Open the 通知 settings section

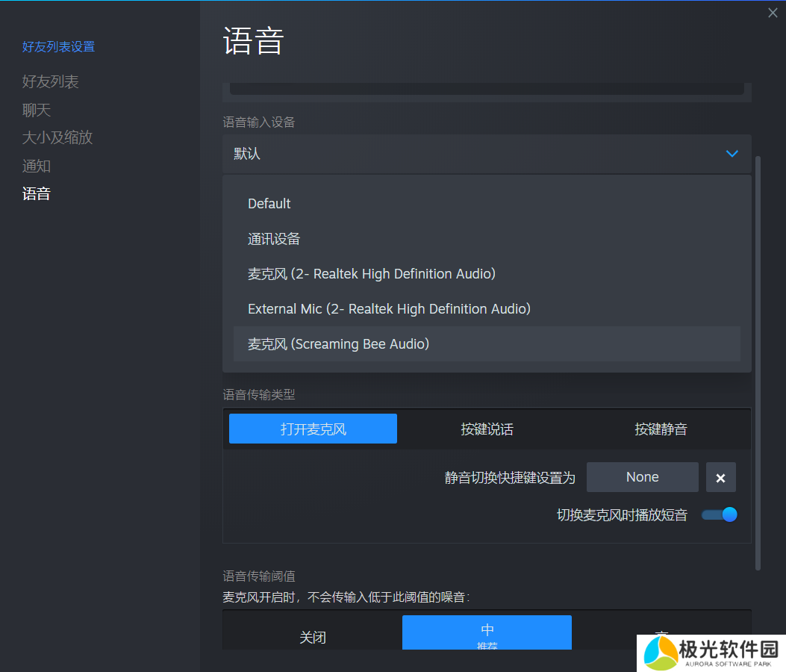[36, 166]
